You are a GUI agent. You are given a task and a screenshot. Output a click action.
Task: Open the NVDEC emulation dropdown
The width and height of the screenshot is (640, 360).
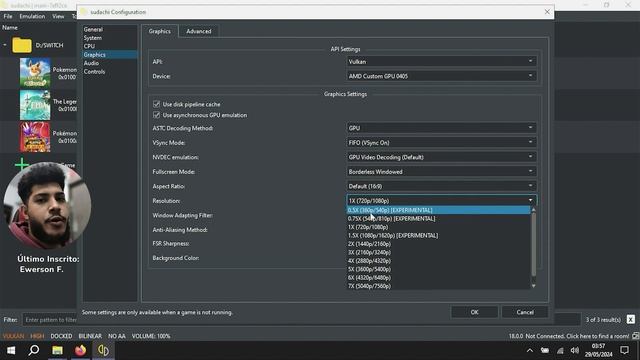[x=441, y=157]
